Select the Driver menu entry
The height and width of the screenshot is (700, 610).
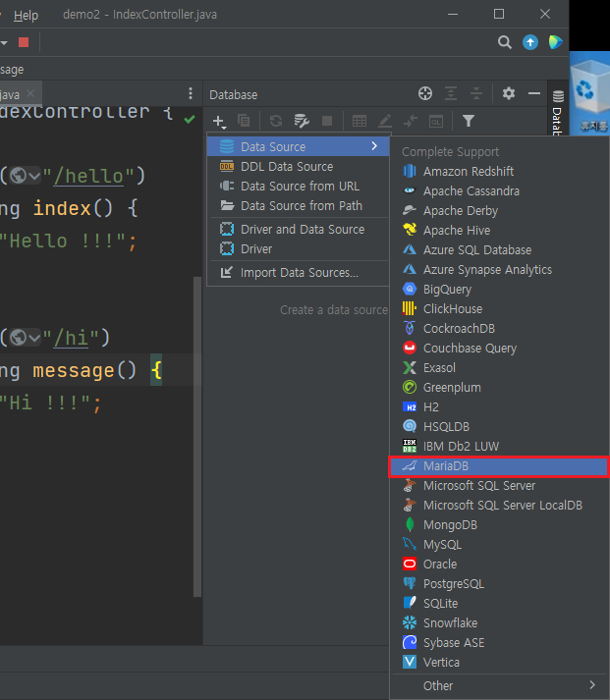(299, 249)
